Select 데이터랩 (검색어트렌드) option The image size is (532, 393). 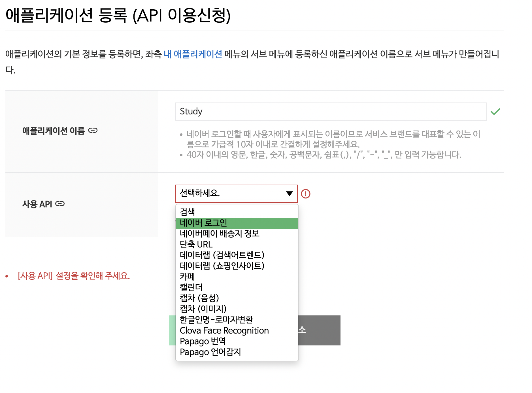click(x=237, y=255)
